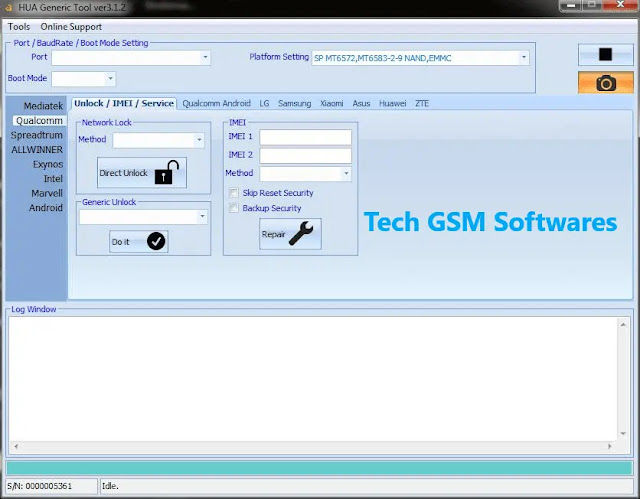This screenshot has width=640, height=499.
Task: Minimize the HUA Generic Tool window
Action: click(x=571, y=5)
